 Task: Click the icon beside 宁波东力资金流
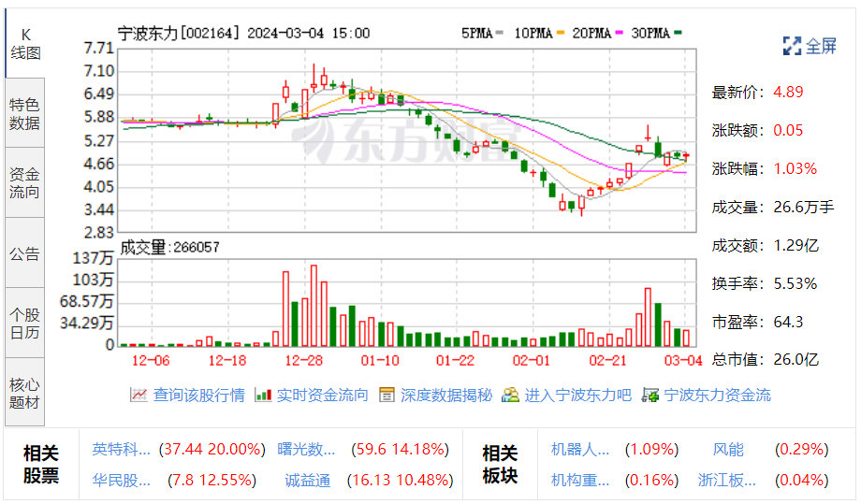[x=650, y=395]
